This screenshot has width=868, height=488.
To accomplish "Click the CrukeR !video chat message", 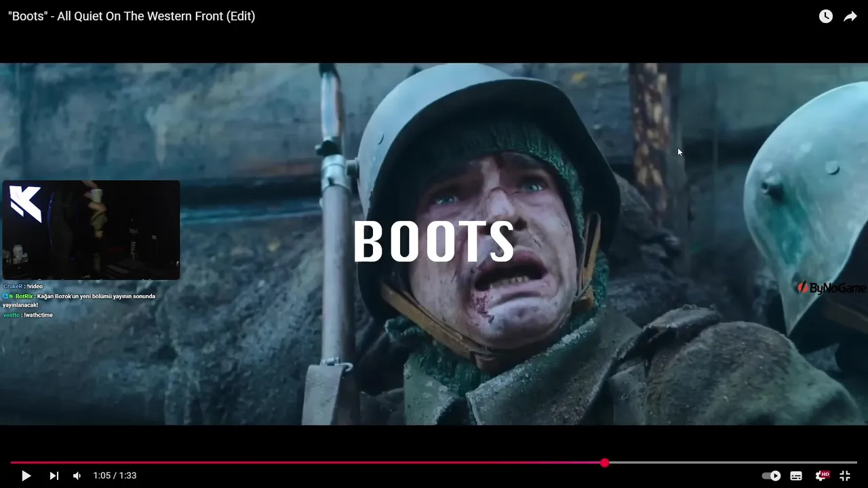I will pyautogui.click(x=23, y=287).
